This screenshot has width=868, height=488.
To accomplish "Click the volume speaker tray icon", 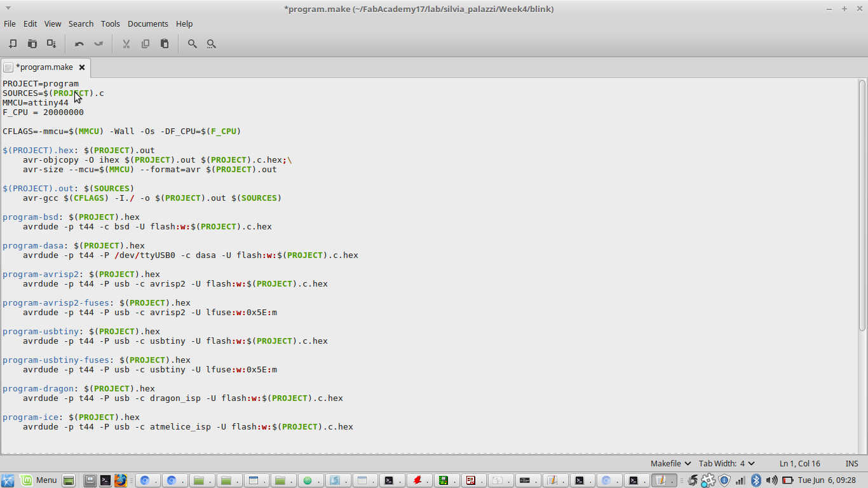I will pyautogui.click(x=771, y=480).
